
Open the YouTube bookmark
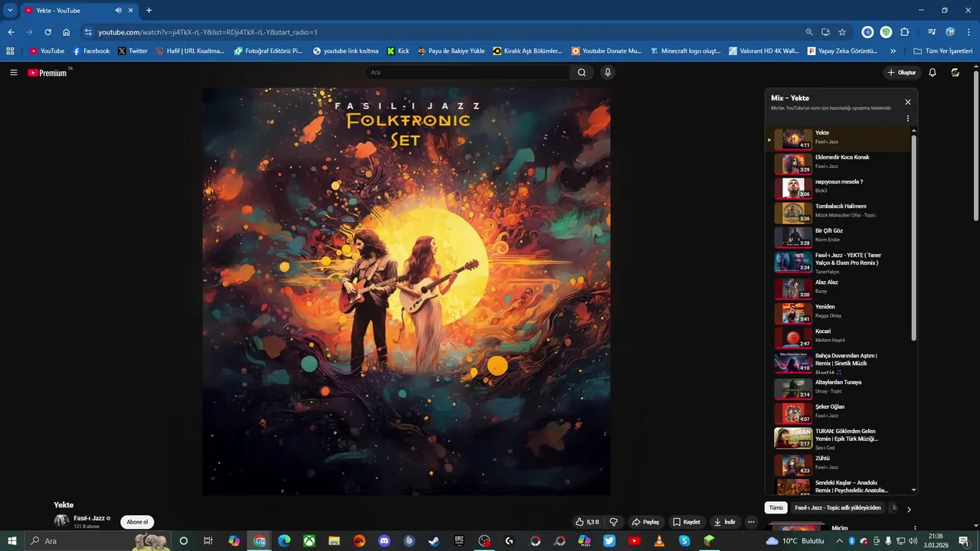point(47,51)
